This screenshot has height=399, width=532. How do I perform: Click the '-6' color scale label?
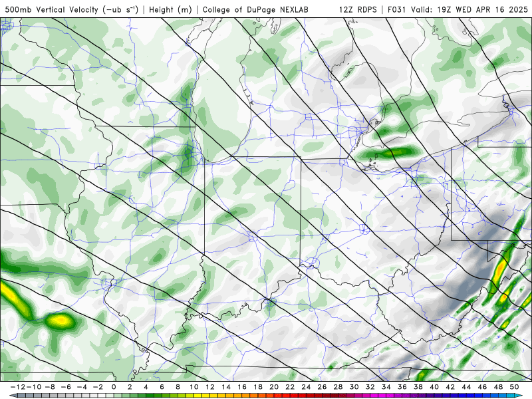(65, 387)
